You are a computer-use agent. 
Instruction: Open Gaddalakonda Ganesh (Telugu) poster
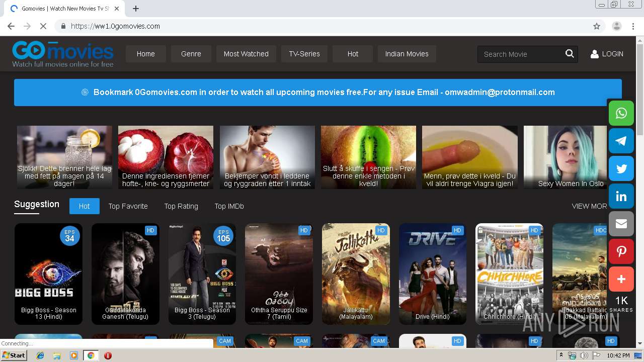125,274
